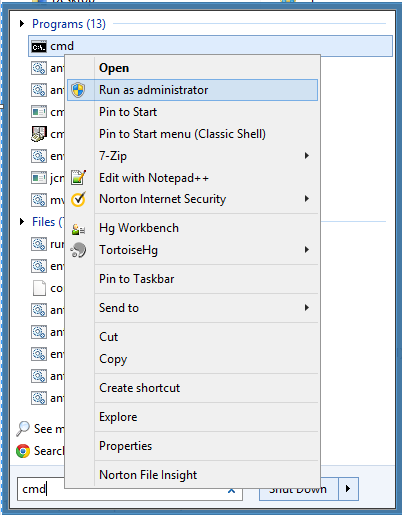Click the 'jc' program window icon
Image resolution: width=402 pixels, height=515 pixels.
coord(39,178)
